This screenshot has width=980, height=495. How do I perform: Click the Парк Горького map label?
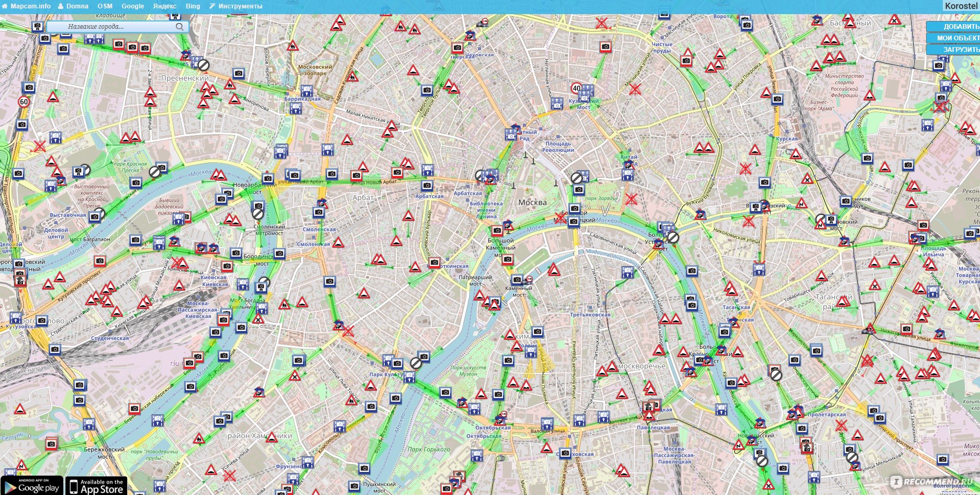tap(428, 449)
